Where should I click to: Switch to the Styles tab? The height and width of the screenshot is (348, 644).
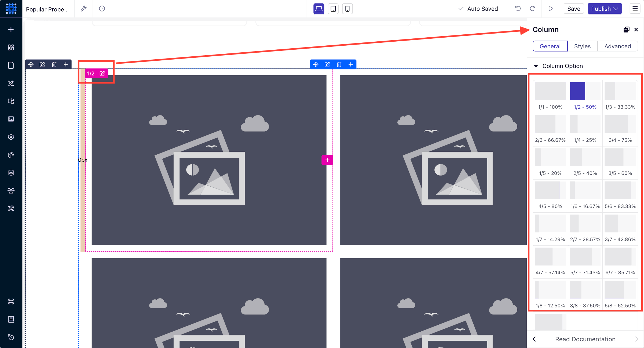point(582,46)
